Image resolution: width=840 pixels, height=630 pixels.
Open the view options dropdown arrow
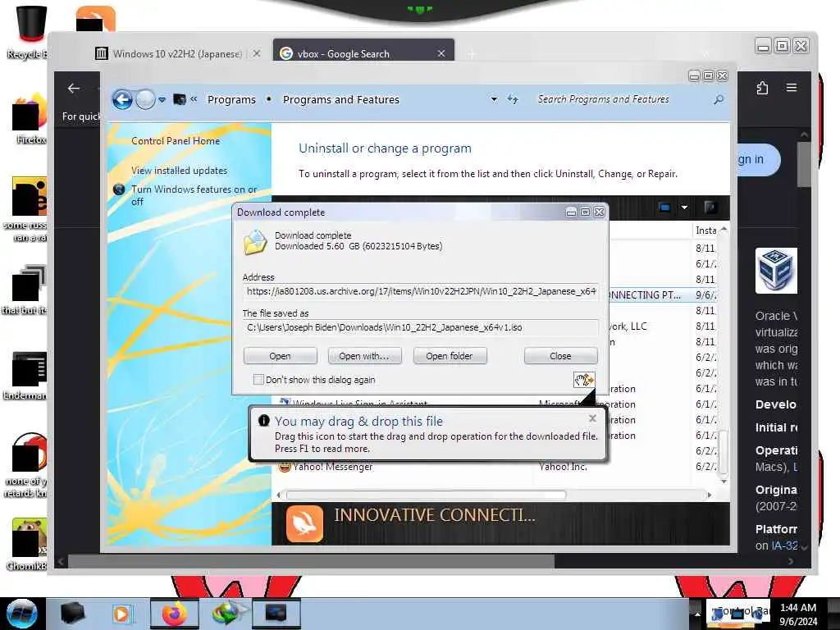tap(685, 208)
